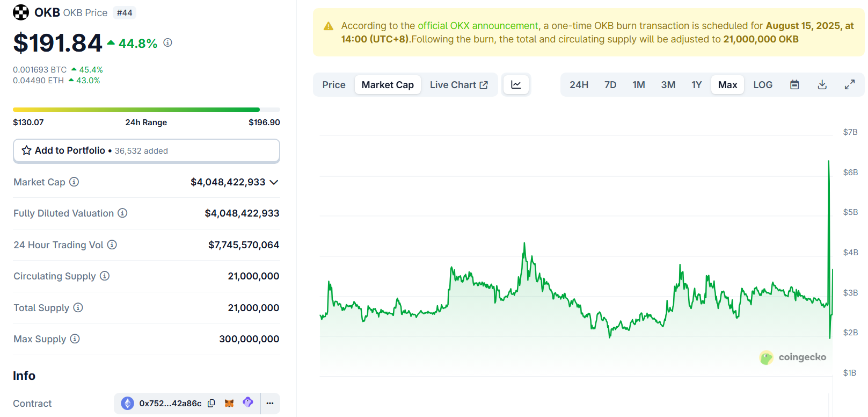The image size is (868, 417).
Task: Open Live Chart in new window
Action: (458, 85)
